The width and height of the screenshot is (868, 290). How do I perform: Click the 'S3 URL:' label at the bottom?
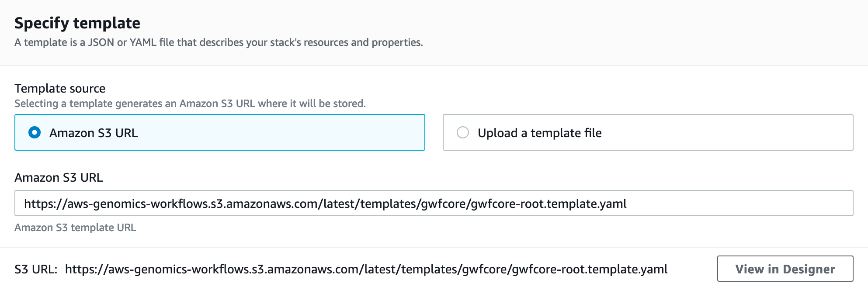(36, 269)
